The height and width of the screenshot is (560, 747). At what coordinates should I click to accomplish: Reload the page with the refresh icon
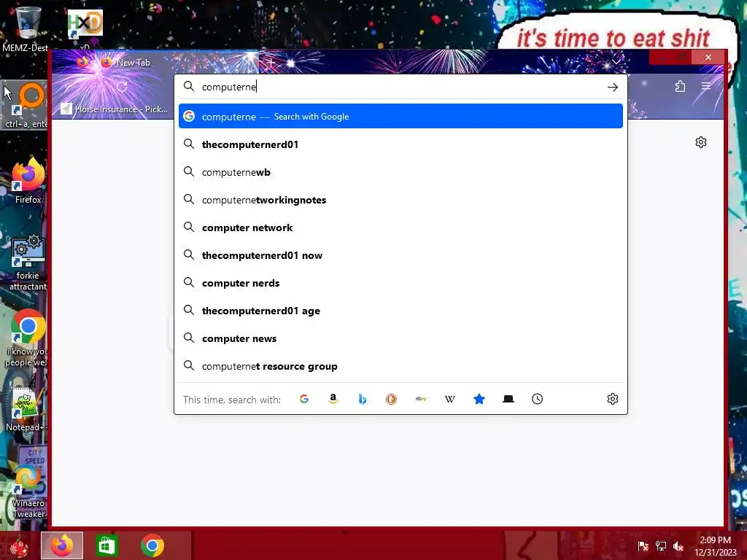122,87
